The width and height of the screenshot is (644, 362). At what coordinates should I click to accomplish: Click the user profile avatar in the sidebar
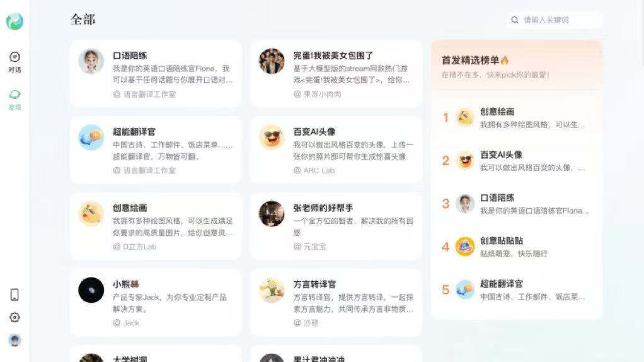14,340
